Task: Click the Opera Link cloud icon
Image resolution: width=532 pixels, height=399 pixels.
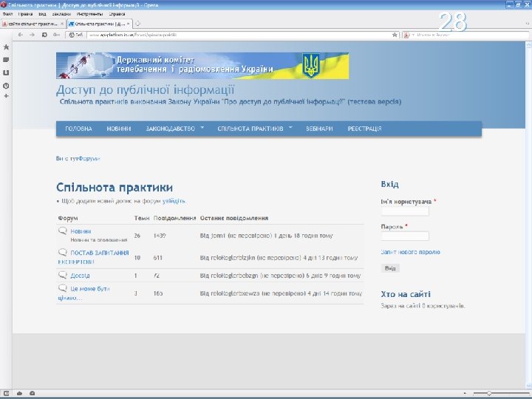Action: pyautogui.click(x=20, y=393)
